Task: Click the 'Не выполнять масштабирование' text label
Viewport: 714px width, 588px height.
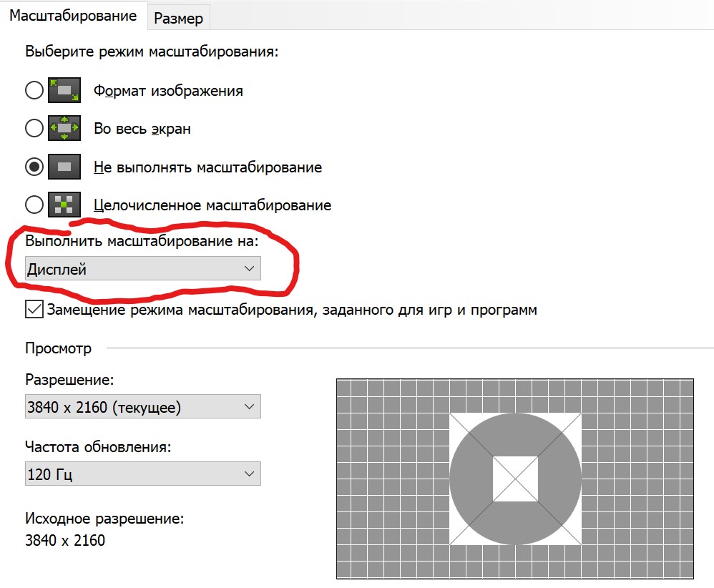Action: (207, 167)
